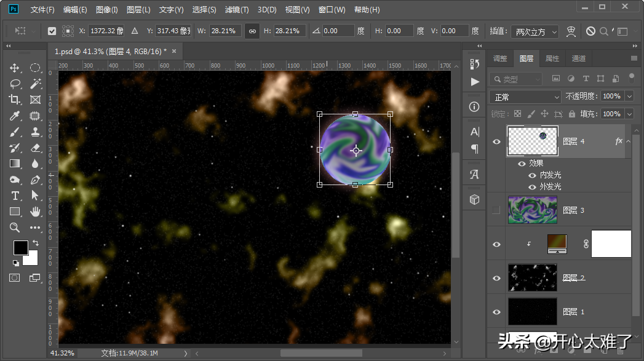This screenshot has height=361, width=644.
Task: Select the Crop tool
Action: click(x=15, y=100)
